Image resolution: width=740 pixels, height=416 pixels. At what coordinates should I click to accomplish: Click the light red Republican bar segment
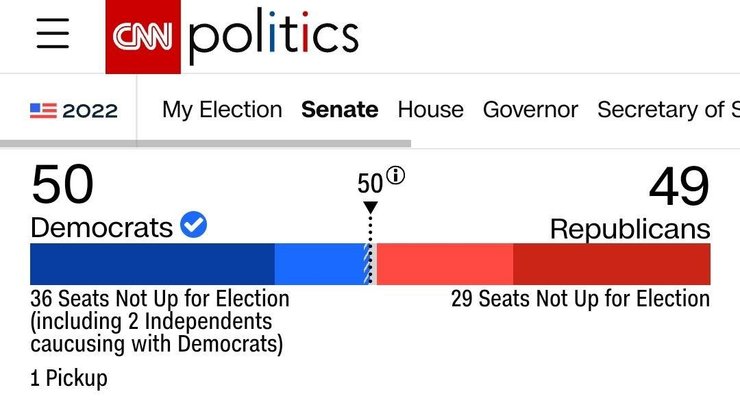444,264
